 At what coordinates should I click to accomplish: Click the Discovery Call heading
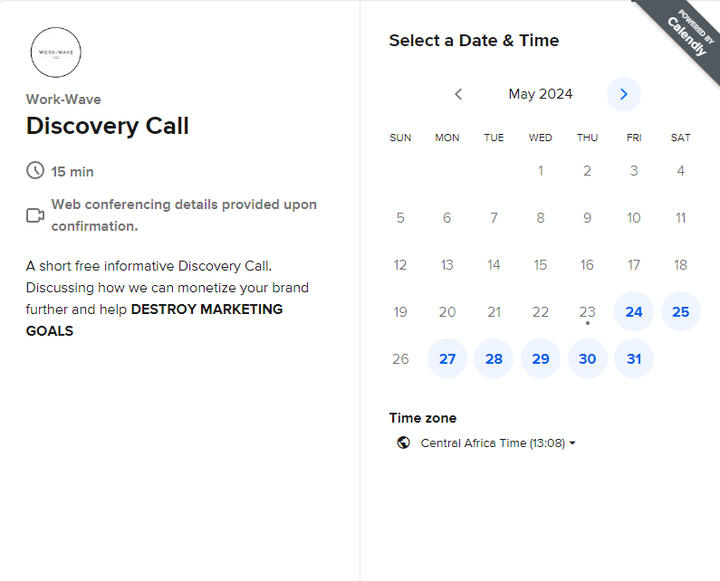tap(107, 126)
